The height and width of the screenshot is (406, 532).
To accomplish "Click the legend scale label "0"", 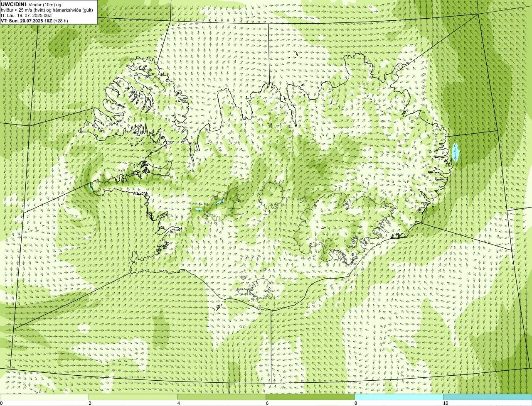I will tap(1, 404).
